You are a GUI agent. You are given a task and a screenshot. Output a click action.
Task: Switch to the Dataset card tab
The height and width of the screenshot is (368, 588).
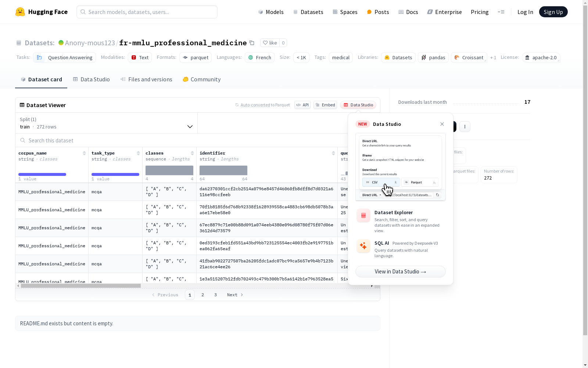pos(41,79)
